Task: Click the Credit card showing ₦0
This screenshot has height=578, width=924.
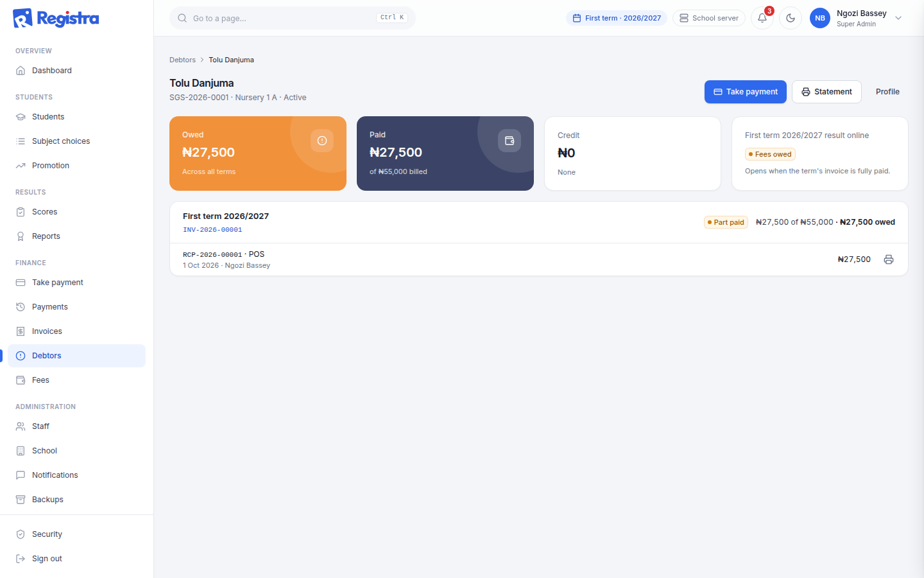Action: (x=633, y=153)
